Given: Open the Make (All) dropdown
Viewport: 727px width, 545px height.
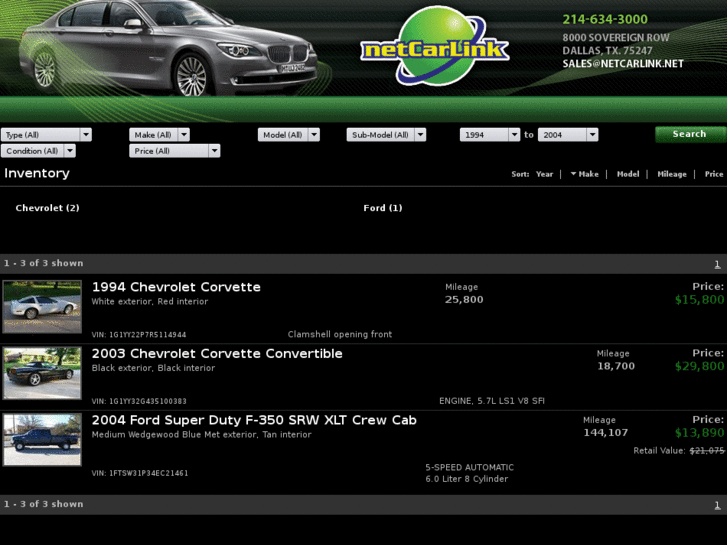Looking at the screenshot, I should [159, 135].
